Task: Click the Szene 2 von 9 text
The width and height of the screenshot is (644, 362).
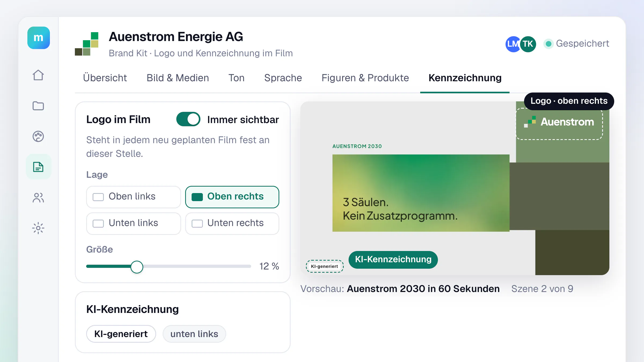Action: (542, 289)
